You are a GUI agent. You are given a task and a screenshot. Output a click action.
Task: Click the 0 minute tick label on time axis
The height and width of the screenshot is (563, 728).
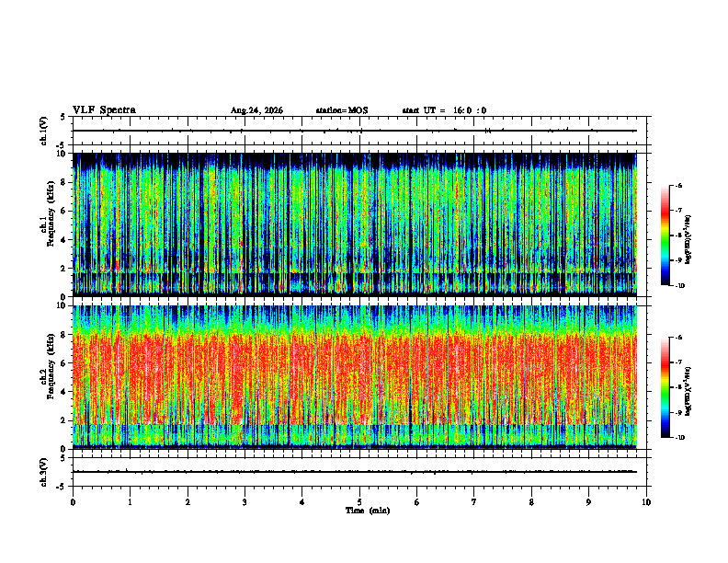pyautogui.click(x=73, y=502)
